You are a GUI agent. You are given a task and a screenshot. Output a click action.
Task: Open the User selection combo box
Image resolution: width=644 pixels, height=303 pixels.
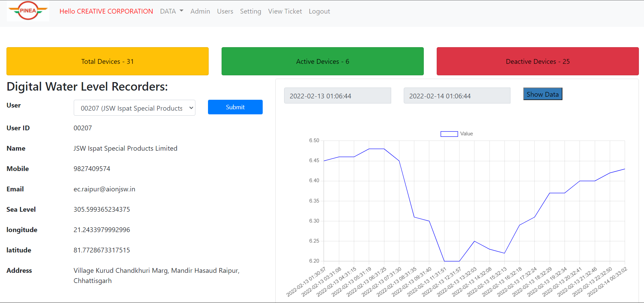(x=134, y=108)
